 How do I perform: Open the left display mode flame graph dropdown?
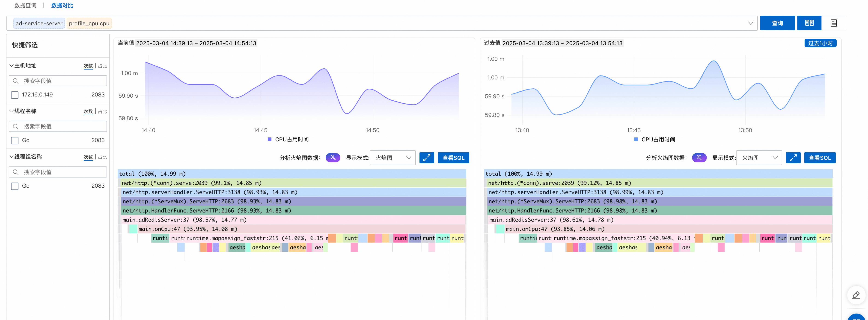[392, 157]
